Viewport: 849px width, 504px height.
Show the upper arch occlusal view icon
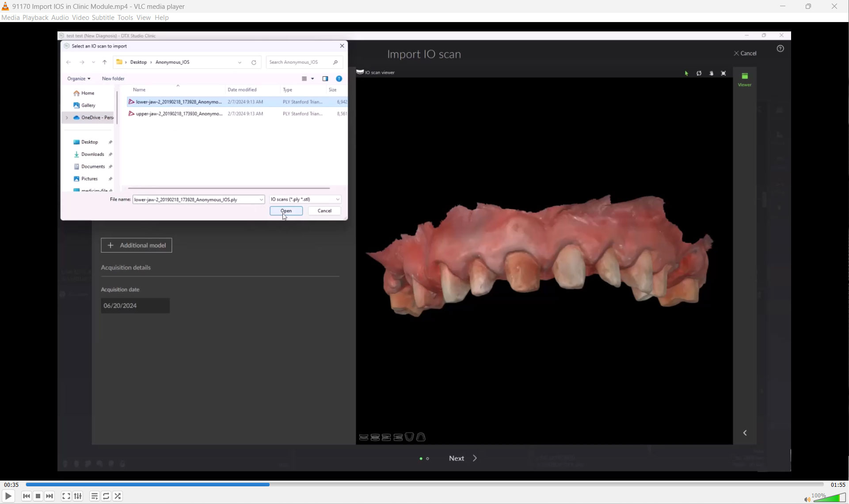[x=421, y=437]
